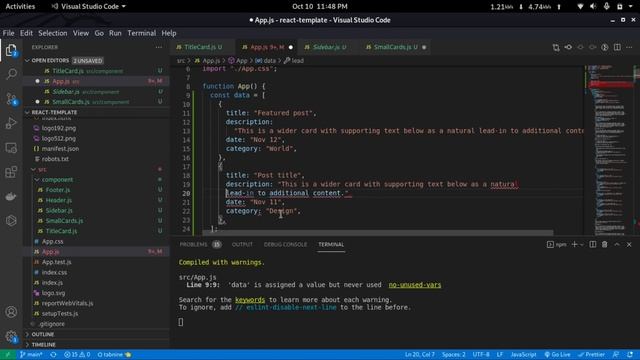Click the feedback icon in status bar
This screenshot has width=640, height=360.
(x=616, y=355)
